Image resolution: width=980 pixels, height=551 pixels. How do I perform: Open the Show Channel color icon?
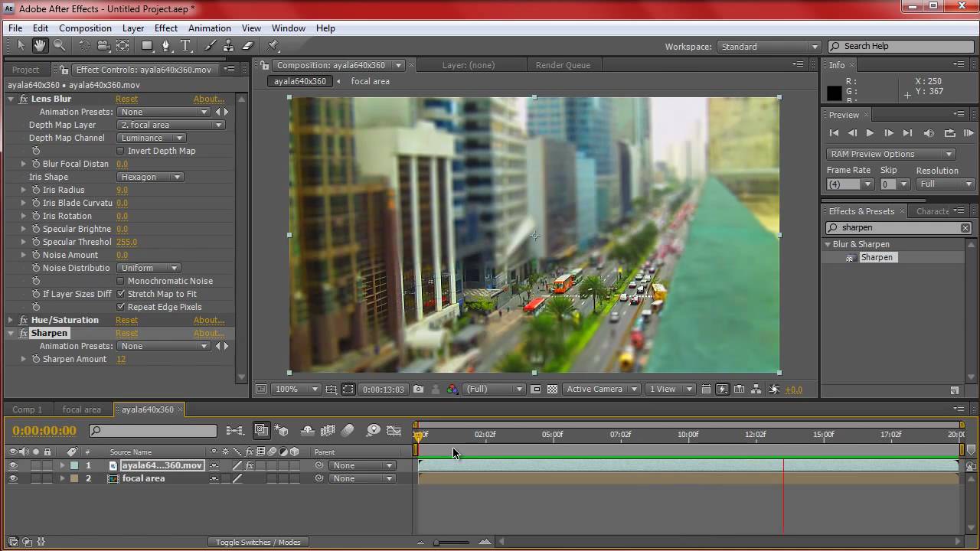point(452,389)
